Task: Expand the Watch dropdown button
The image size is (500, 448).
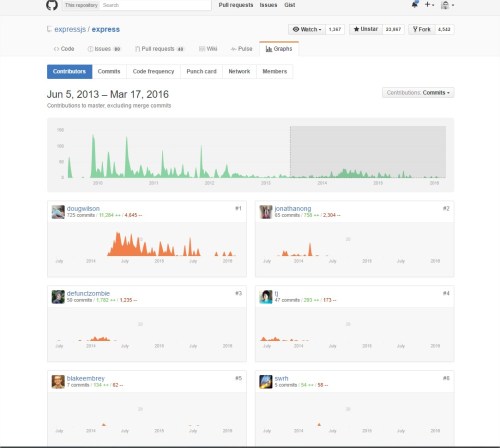Action: click(307, 29)
